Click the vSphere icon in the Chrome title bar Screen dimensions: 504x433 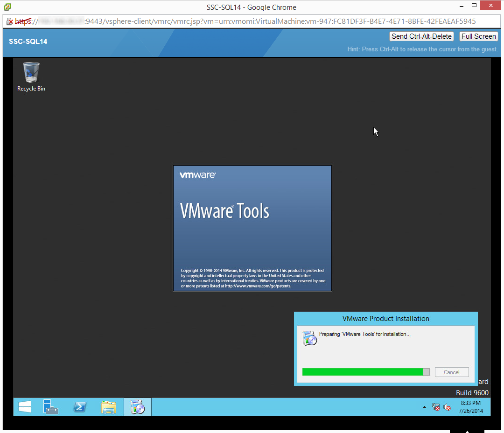pos(7,7)
